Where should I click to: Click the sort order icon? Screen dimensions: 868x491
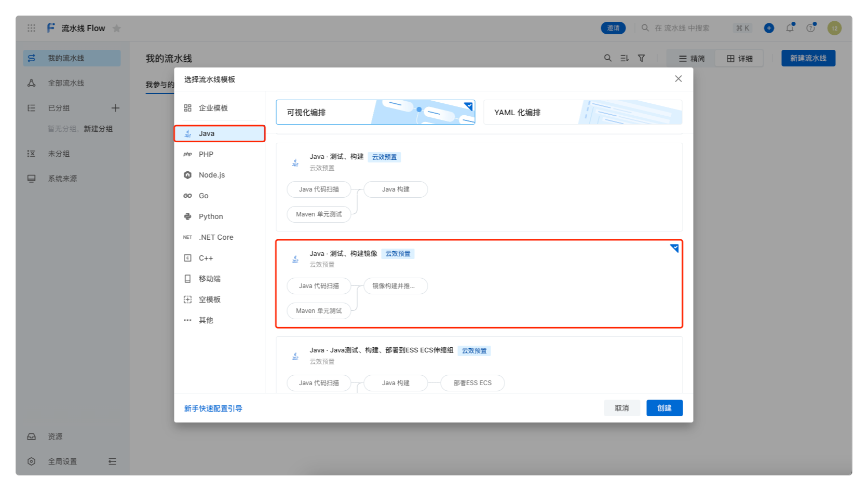click(625, 58)
